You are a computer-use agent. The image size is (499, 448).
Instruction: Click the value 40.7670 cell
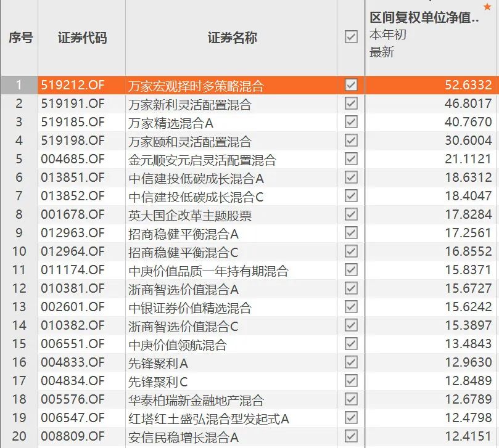tap(468, 122)
